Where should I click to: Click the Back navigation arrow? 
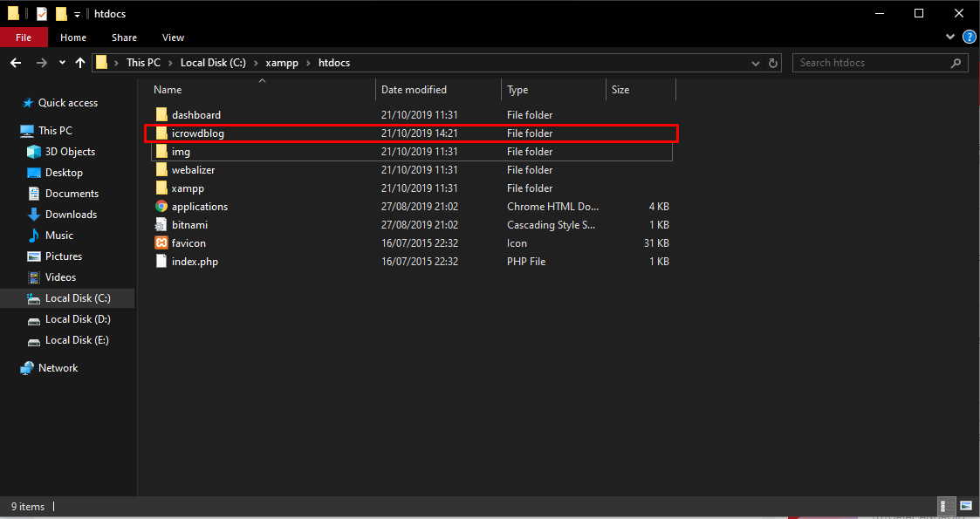[x=16, y=63]
